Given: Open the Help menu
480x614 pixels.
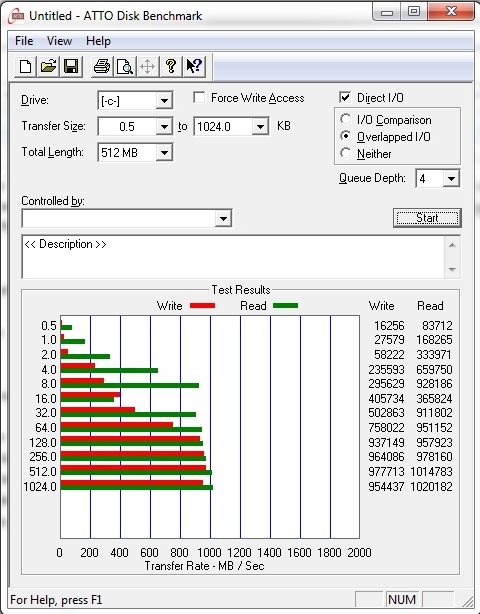Looking at the screenshot, I should click(98, 41).
